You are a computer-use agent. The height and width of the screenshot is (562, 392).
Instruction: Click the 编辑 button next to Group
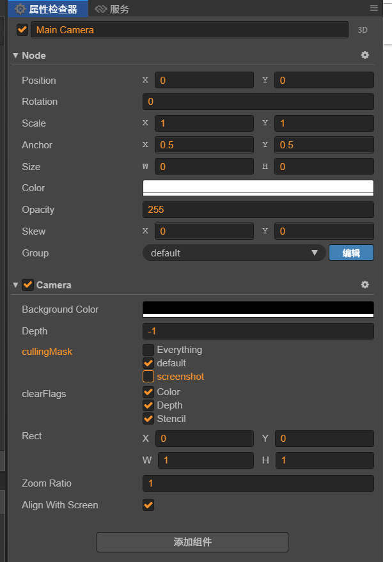[351, 253]
